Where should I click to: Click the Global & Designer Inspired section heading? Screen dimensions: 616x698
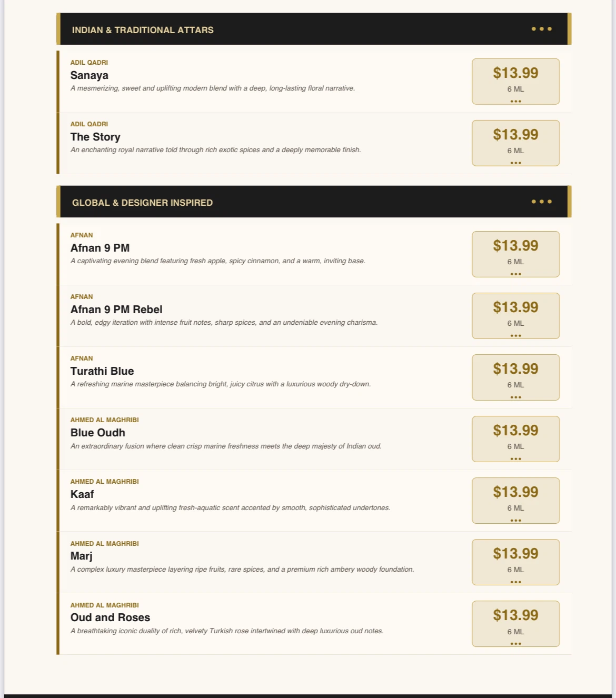(143, 203)
